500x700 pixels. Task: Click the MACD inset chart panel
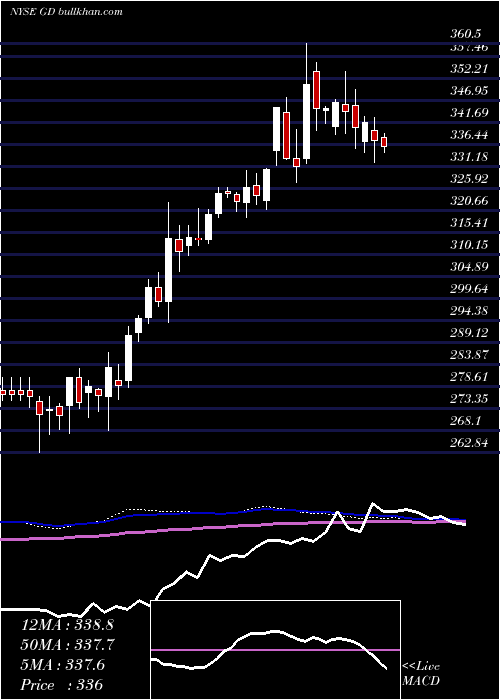[x=275, y=650]
